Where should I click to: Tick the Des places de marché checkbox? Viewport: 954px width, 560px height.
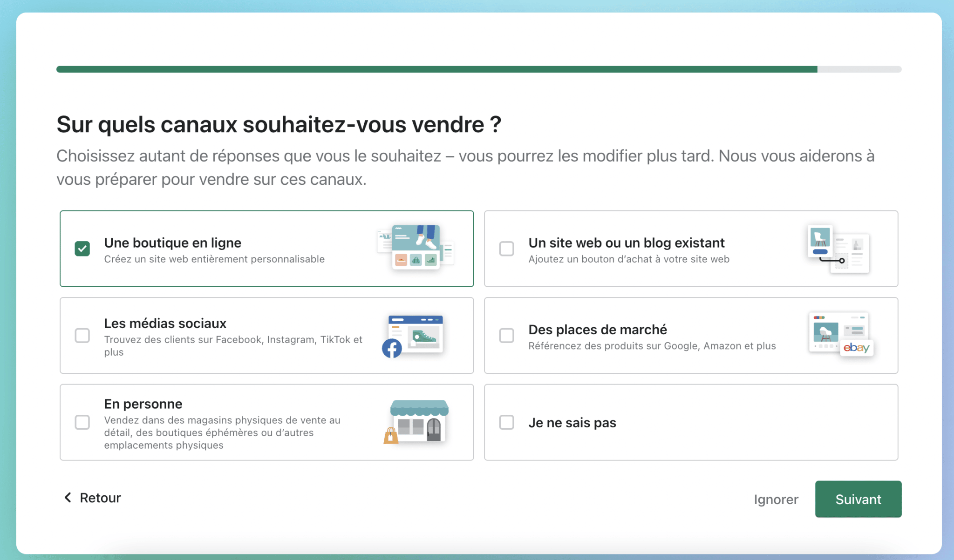tap(506, 335)
